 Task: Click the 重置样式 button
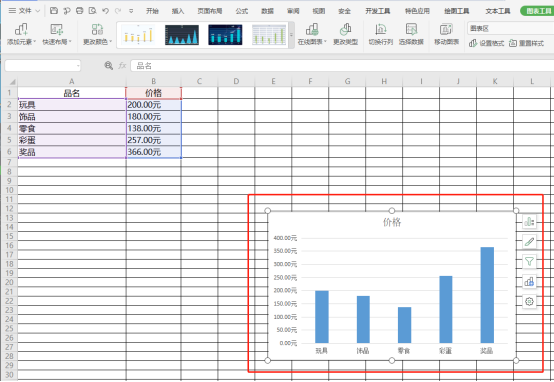526,43
